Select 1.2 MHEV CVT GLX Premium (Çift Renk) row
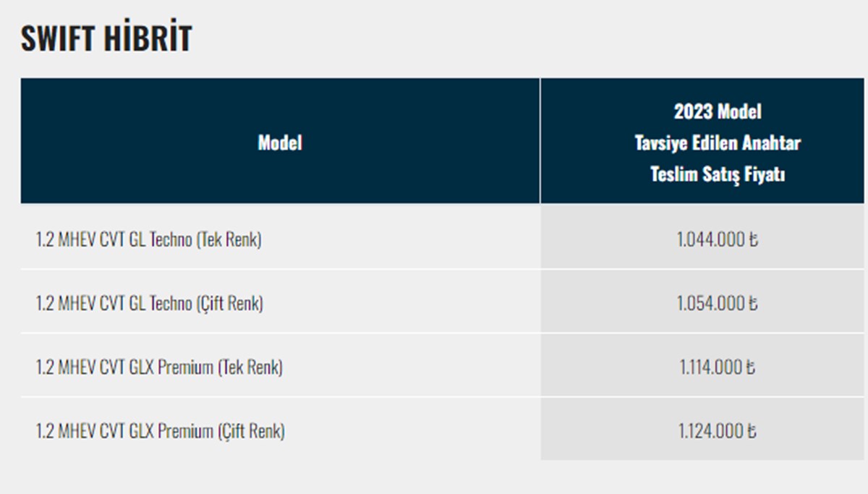868x494 pixels. [x=442, y=429]
